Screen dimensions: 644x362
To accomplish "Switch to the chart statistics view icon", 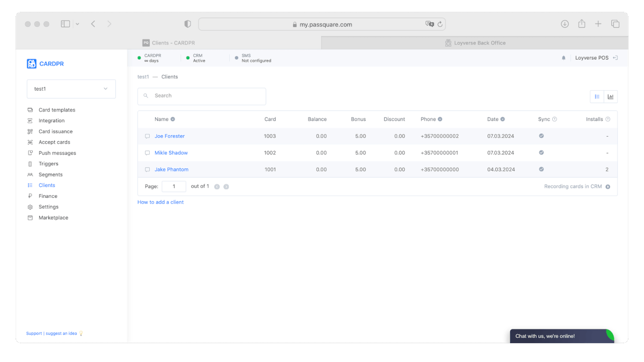I will (x=611, y=97).
